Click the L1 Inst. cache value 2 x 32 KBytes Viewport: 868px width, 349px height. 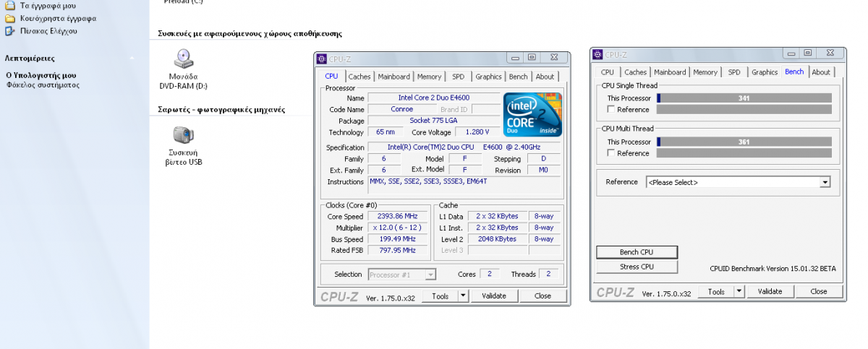(x=496, y=228)
